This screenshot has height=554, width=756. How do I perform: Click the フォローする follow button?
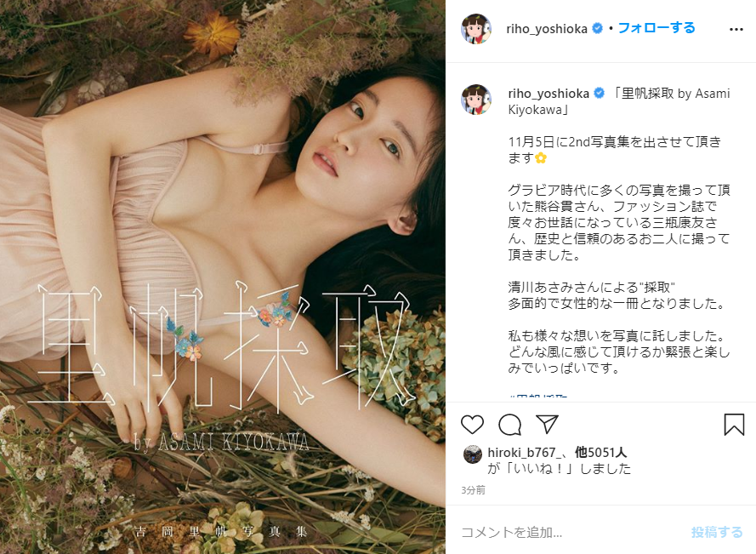pos(657,28)
